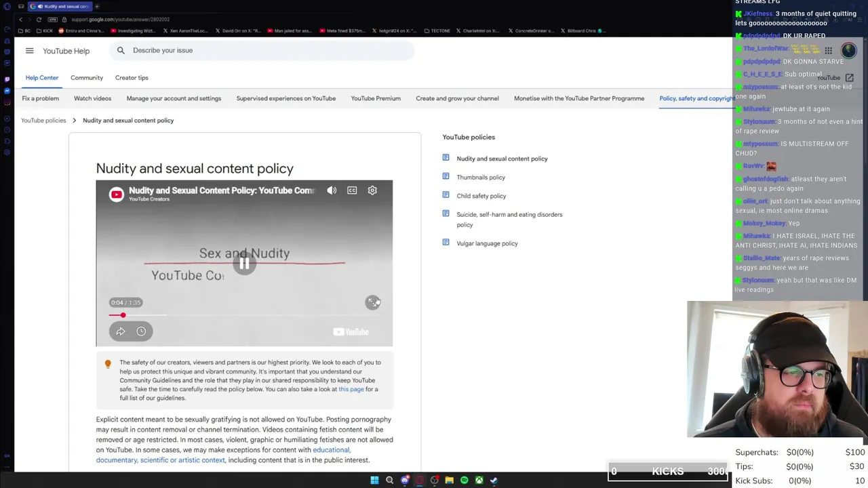The width and height of the screenshot is (868, 488).
Task: Open a new browser tab with plus button
Action: point(97,6)
